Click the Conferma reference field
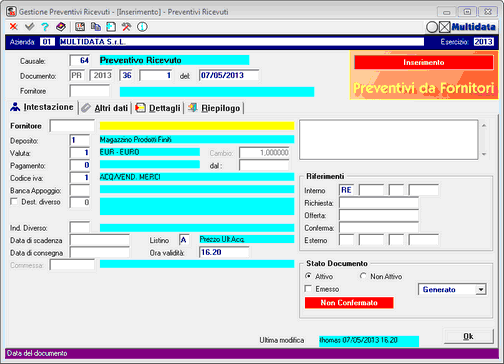504x364 pixels. point(379,227)
